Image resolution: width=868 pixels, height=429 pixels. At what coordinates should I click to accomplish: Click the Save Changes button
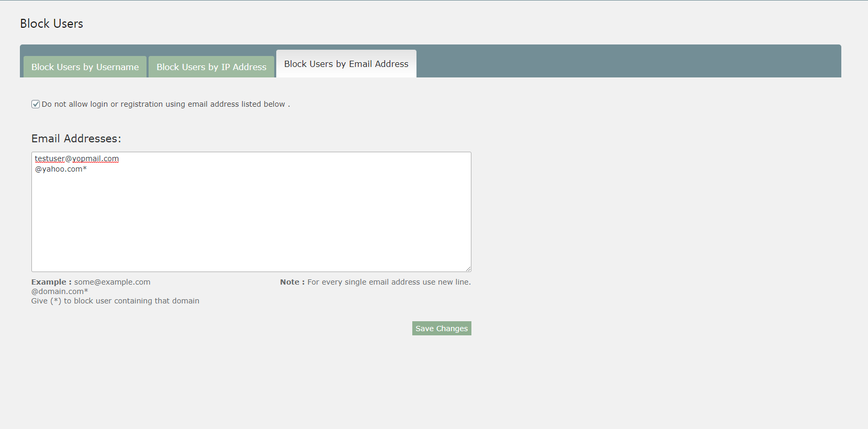[x=442, y=329]
